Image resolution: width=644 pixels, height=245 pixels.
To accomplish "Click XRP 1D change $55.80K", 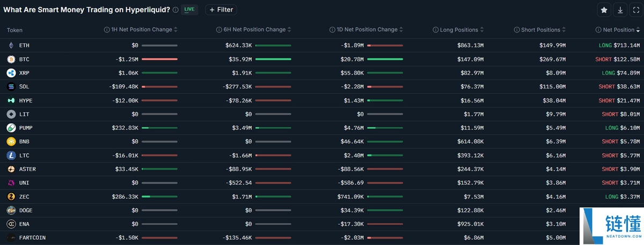I will [352, 73].
